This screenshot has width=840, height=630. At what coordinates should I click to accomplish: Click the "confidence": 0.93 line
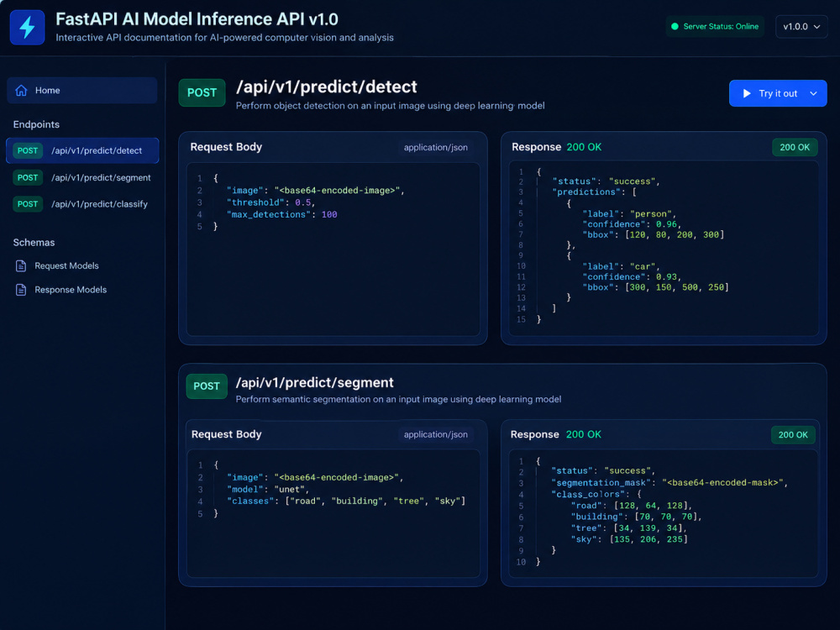click(x=632, y=276)
